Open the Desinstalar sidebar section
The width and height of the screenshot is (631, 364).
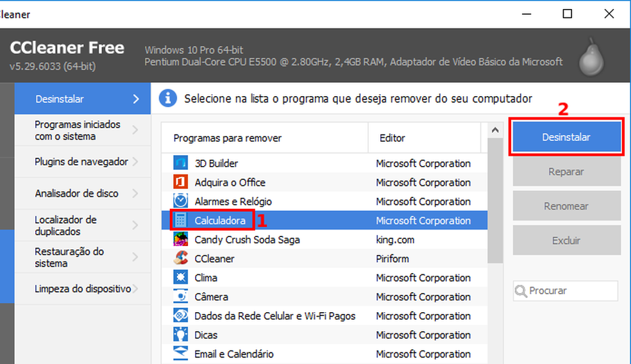(x=83, y=99)
